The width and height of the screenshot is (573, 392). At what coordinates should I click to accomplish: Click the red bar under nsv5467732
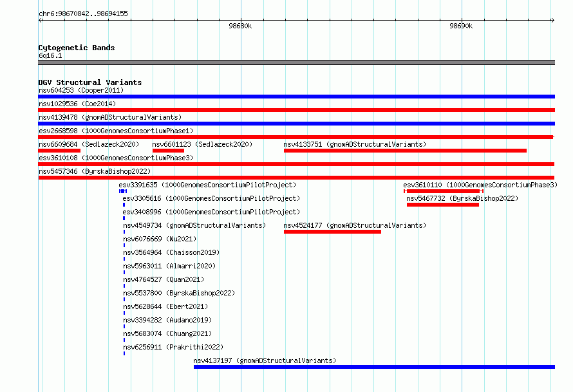point(443,205)
